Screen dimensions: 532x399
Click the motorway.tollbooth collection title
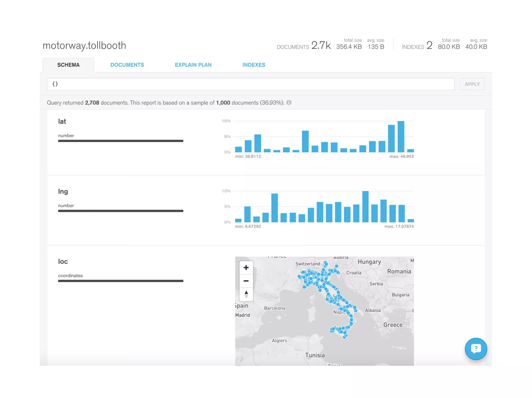(84, 45)
